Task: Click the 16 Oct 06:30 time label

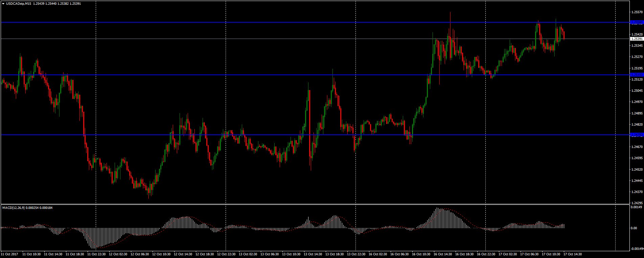Action: [400, 254]
